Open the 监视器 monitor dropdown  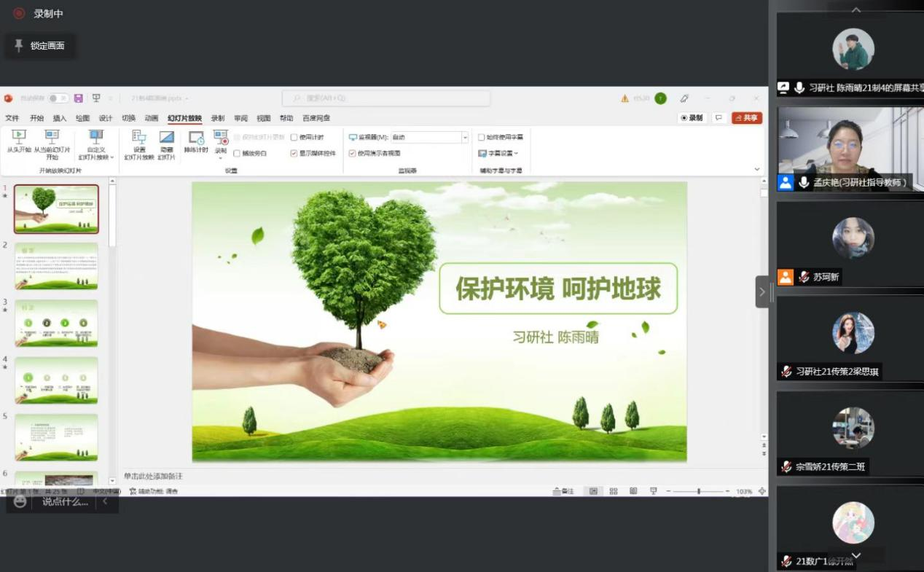click(465, 137)
